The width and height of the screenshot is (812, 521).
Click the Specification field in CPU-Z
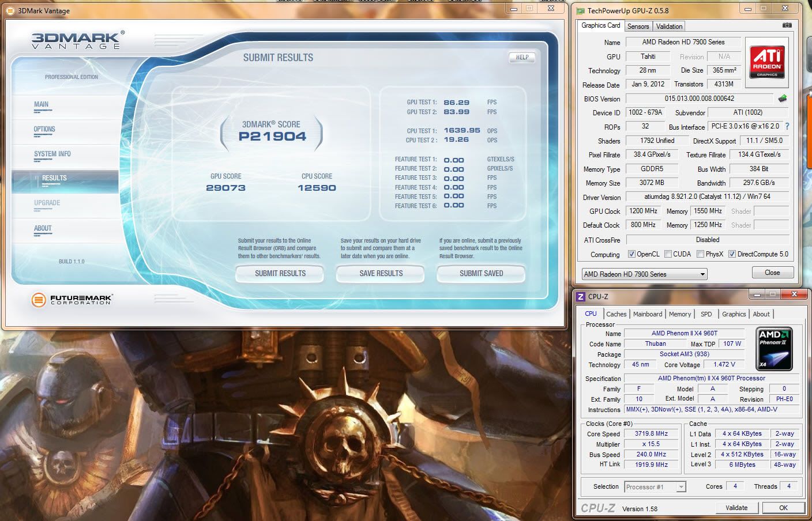[711, 379]
